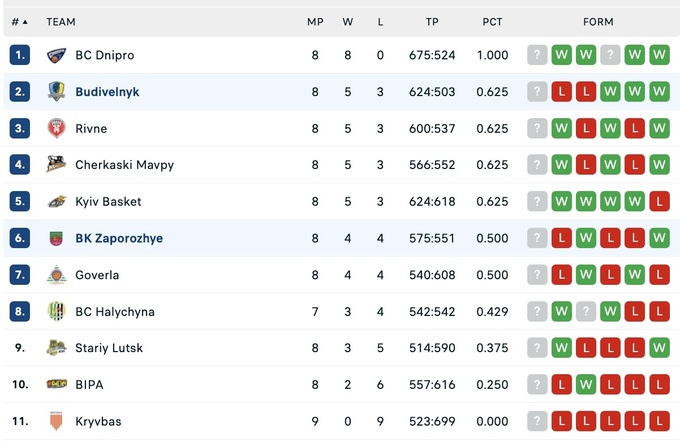Click the Kyiv Basket team logo

(x=56, y=201)
